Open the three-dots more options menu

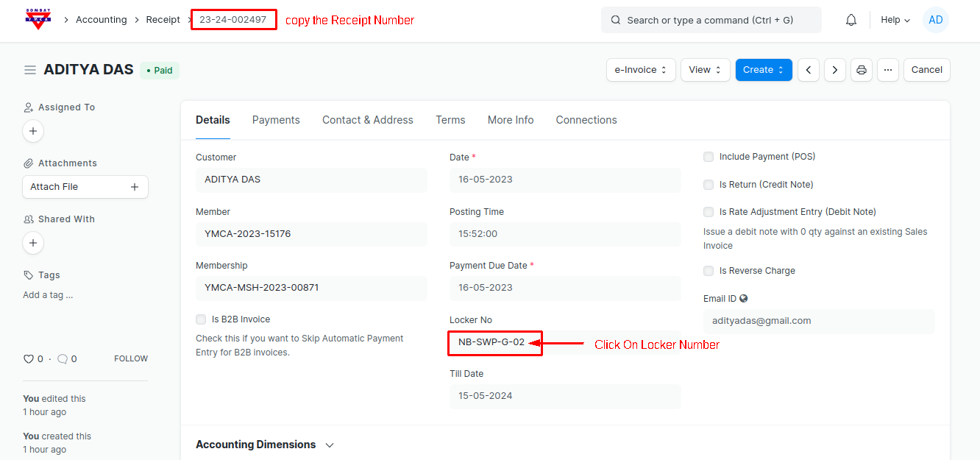point(888,70)
